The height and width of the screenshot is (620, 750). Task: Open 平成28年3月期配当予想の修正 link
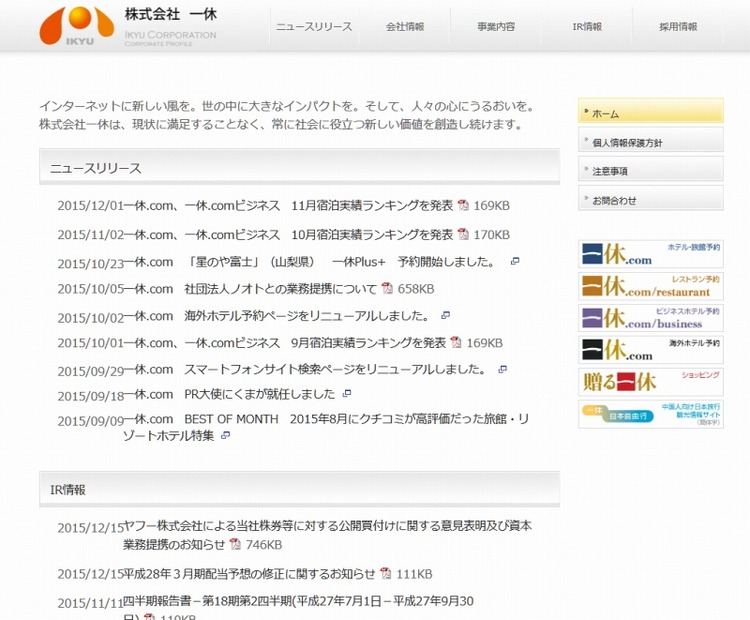(x=249, y=574)
